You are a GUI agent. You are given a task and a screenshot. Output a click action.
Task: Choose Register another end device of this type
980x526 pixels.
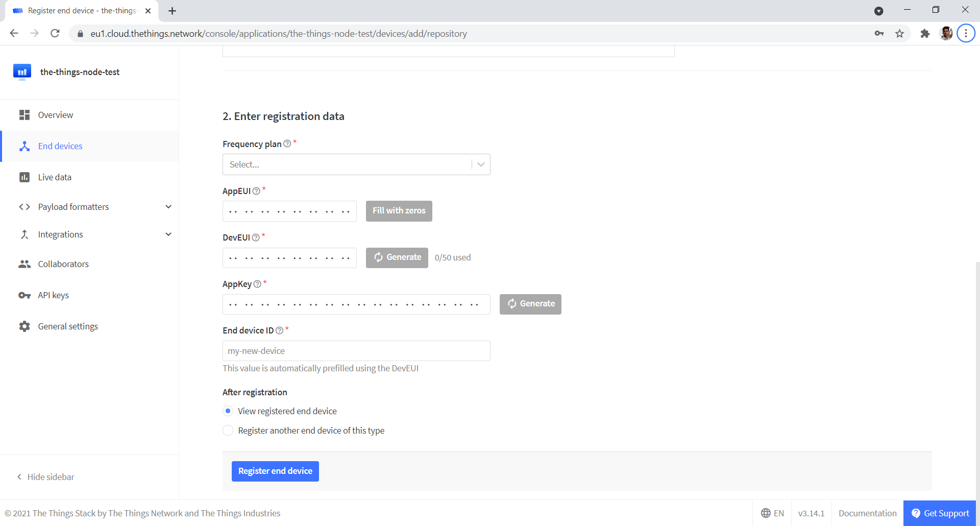tap(228, 431)
